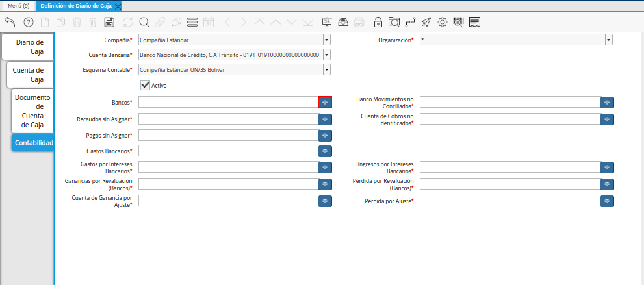Open active workflows node path icon
Image resolution: width=644 pixels, height=285 pixels.
(x=410, y=22)
